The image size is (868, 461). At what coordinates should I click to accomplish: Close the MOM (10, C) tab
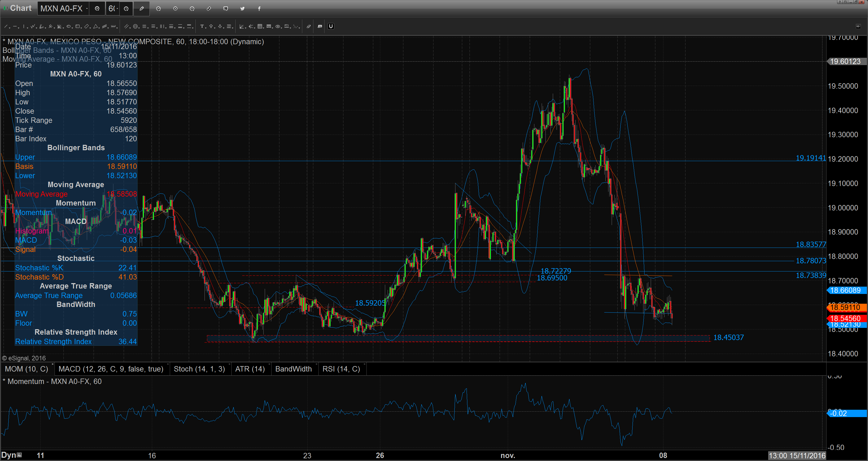click(53, 364)
